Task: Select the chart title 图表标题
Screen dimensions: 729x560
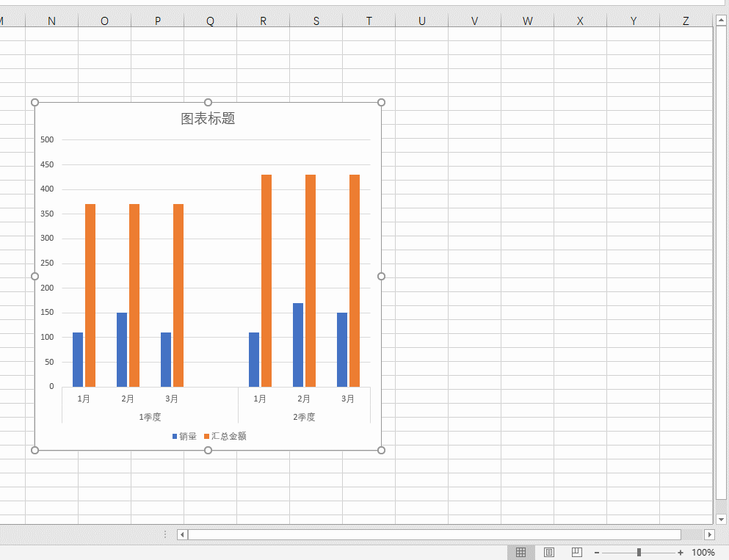Action: point(208,118)
